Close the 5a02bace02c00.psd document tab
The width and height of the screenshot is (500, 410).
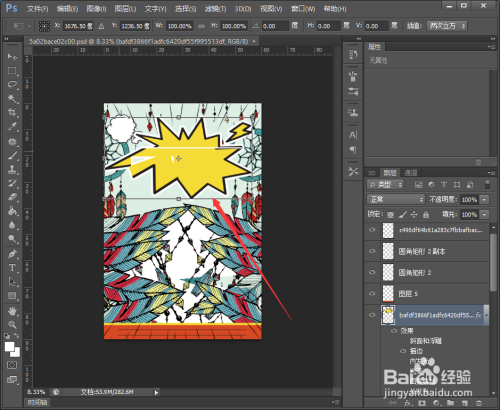tap(254, 41)
